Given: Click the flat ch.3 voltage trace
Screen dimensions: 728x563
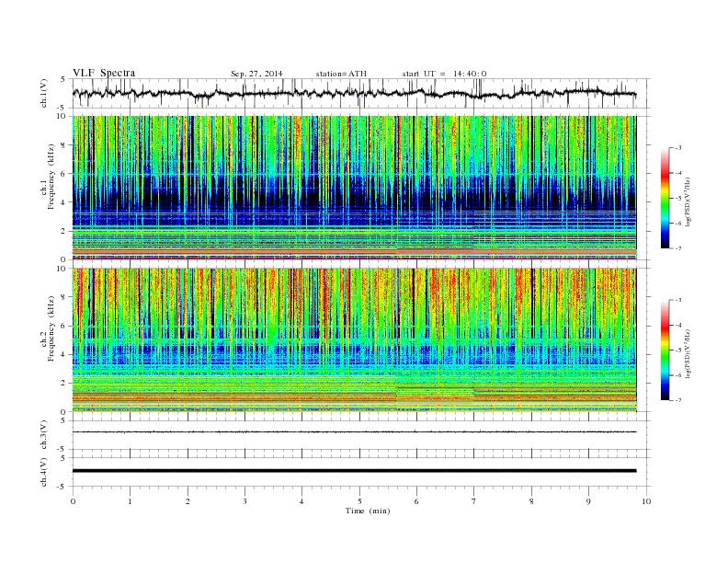Looking at the screenshot, I should coord(354,432).
